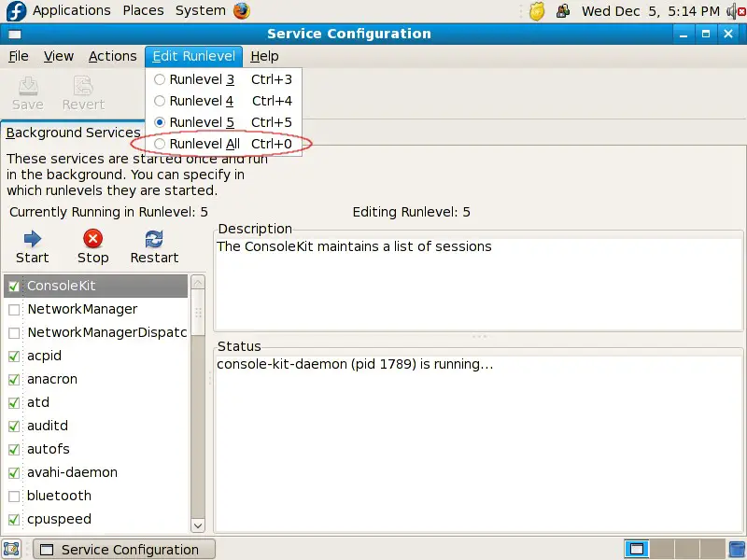The image size is (747, 560).
Task: Open the Places menu
Action: [x=143, y=10]
